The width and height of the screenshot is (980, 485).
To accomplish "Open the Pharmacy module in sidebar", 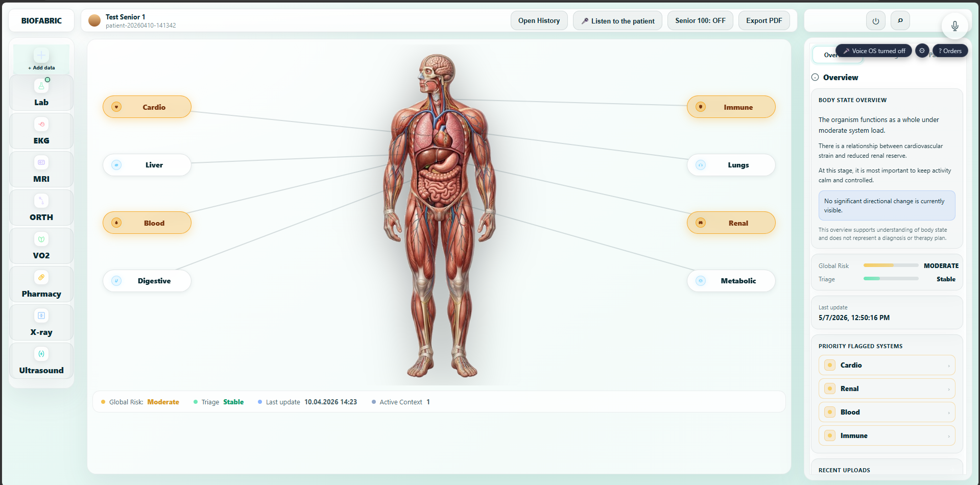I will pyautogui.click(x=41, y=284).
